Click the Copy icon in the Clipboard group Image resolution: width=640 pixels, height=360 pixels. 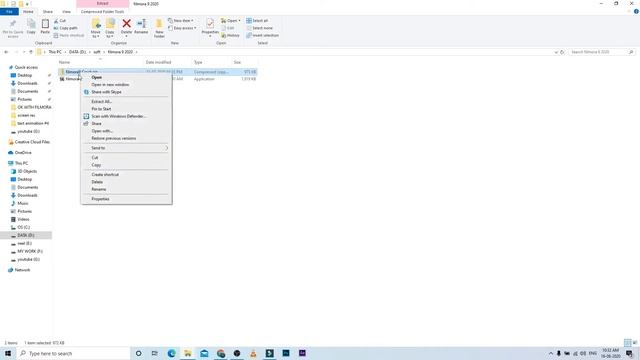point(31,24)
